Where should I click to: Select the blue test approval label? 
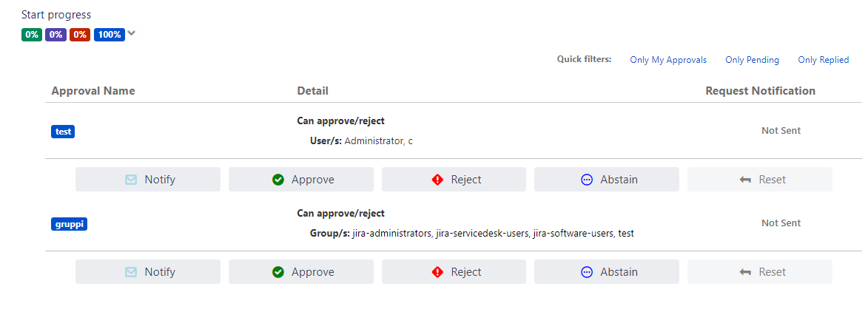(63, 132)
